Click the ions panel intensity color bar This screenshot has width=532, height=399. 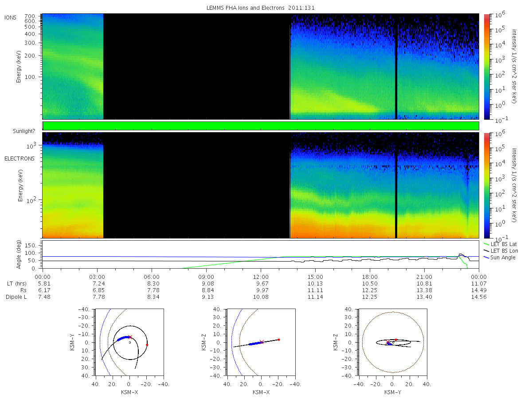click(486, 66)
